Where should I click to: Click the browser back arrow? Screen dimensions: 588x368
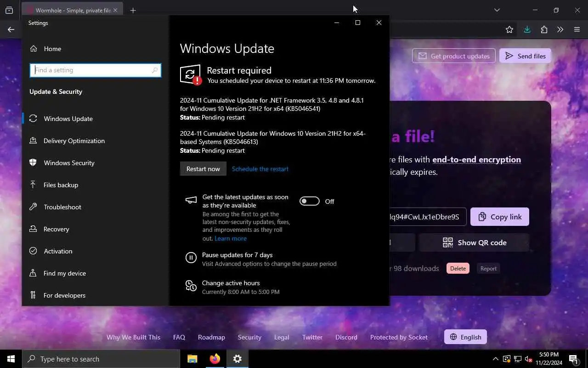point(11,29)
